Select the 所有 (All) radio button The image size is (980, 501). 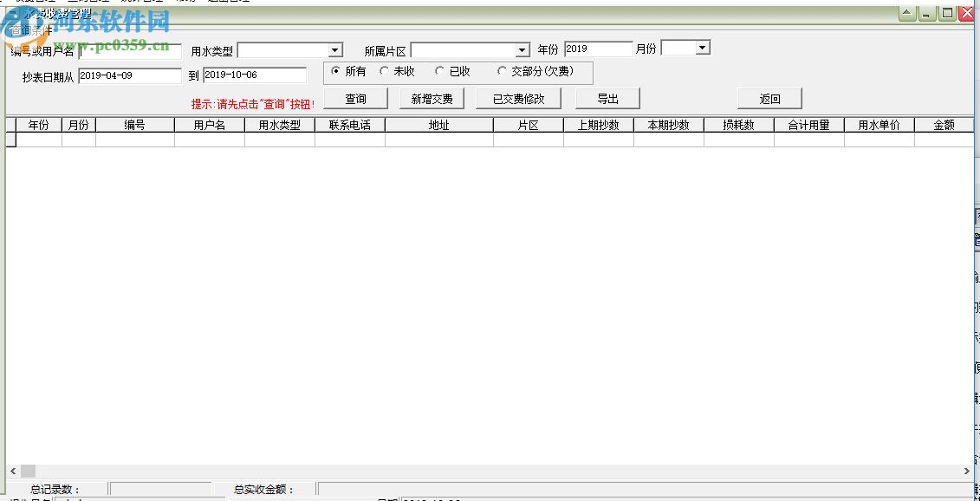(337, 71)
